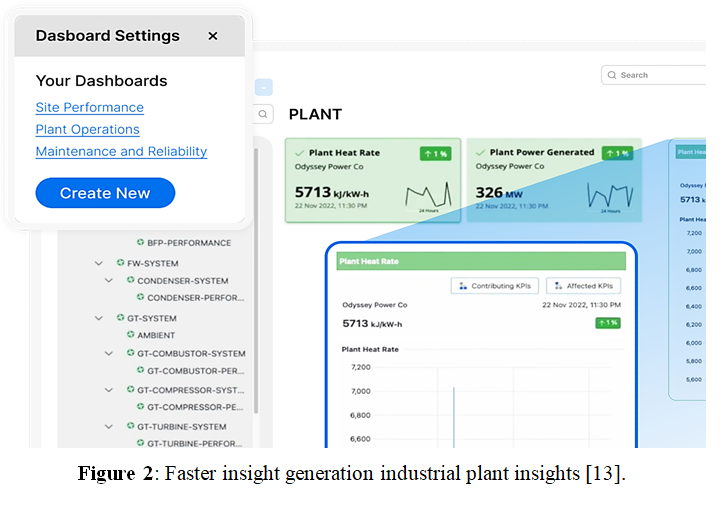Collapse the FW-SYSTEM tree node
The height and width of the screenshot is (511, 724).
[x=99, y=264]
